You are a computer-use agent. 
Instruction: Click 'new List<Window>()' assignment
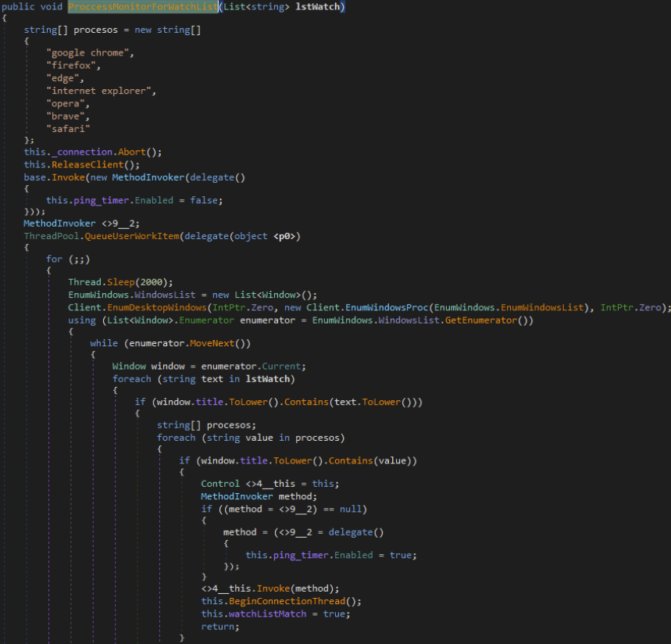[x=265, y=295]
